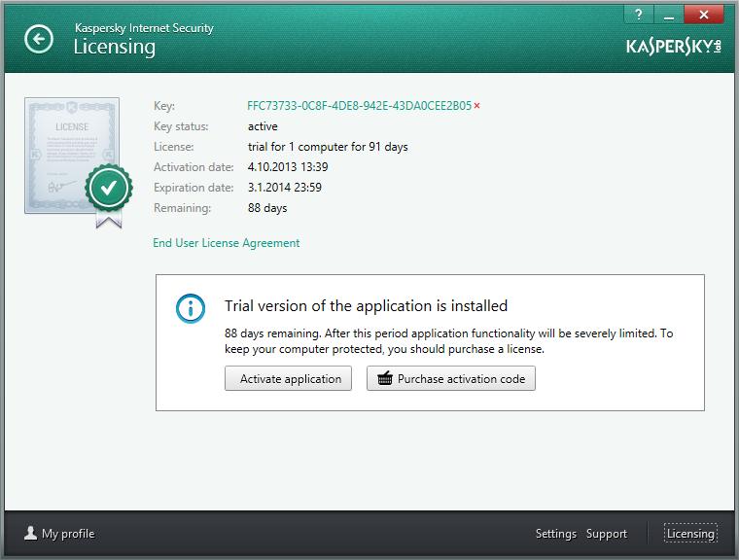Click the license key code link
This screenshot has height=560, width=739.
[x=359, y=106]
